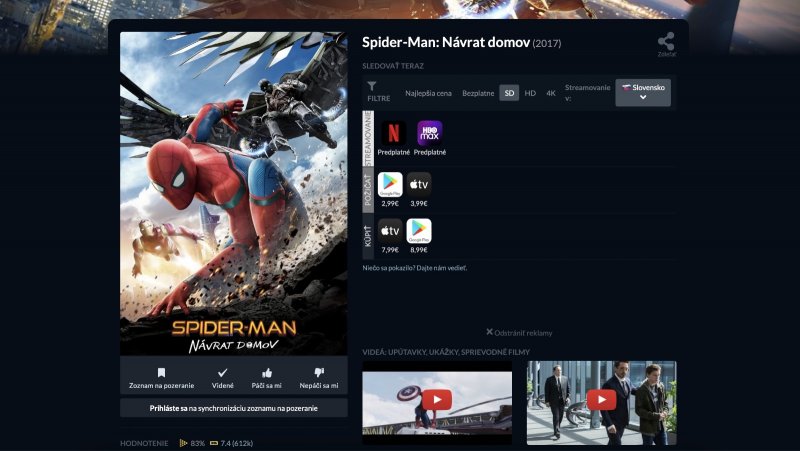The image size is (800, 451).
Task: Rent on Google Play for 2,99€
Action: pos(390,184)
